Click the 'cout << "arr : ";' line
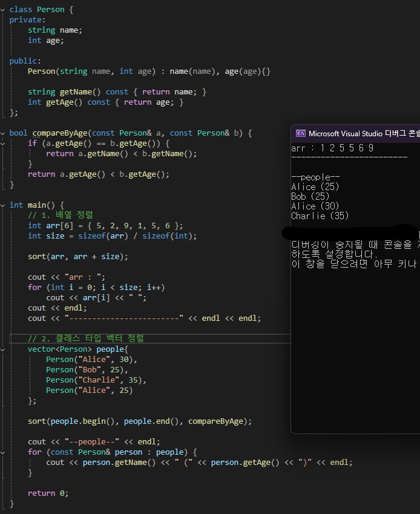Image resolution: width=420 pixels, height=514 pixels. pos(67,277)
